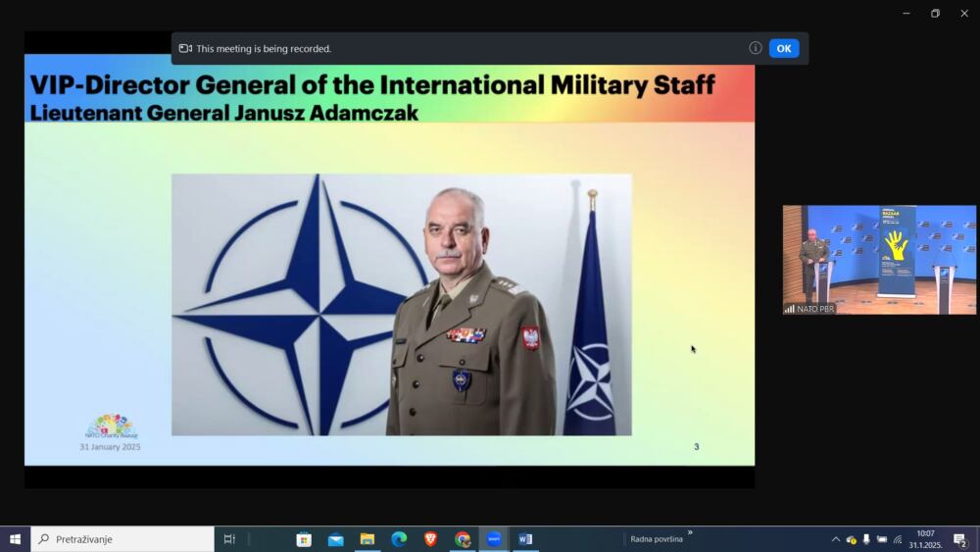Show hidden system tray icons
The height and width of the screenshot is (552, 980).
[835, 539]
